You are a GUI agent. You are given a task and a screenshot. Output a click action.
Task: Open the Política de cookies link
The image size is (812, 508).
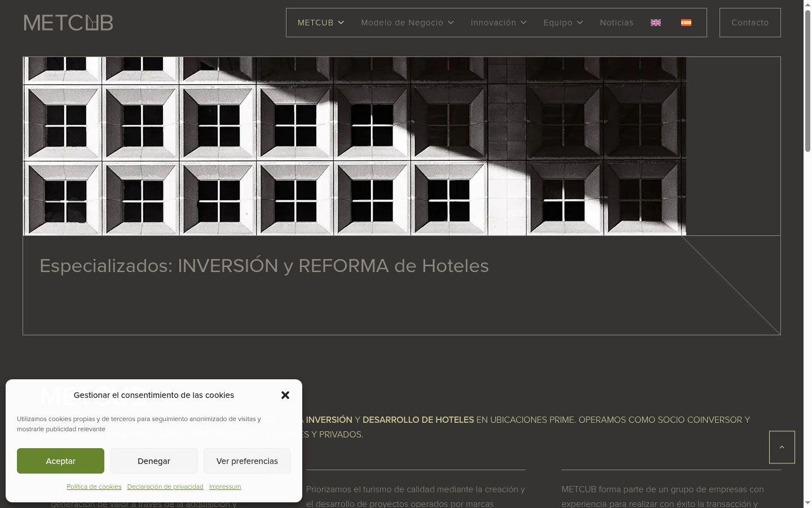click(x=94, y=487)
